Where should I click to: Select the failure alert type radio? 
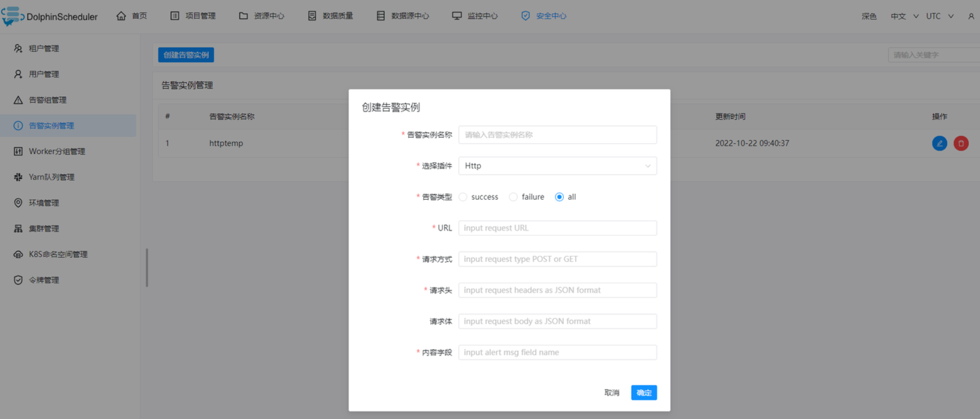pos(513,197)
